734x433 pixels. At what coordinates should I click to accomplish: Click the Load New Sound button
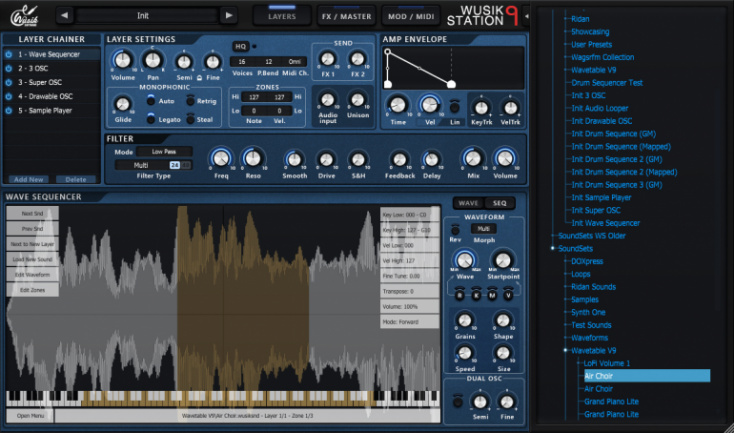[x=32, y=258]
